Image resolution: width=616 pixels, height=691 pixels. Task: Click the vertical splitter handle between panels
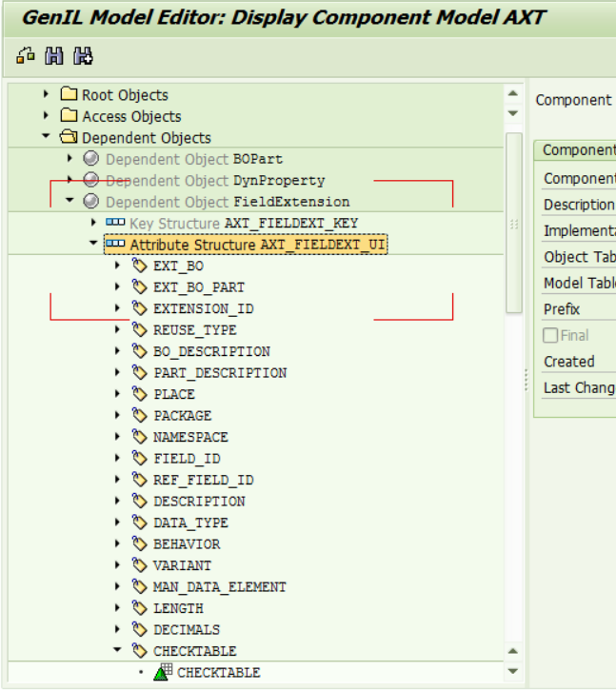[526, 381]
